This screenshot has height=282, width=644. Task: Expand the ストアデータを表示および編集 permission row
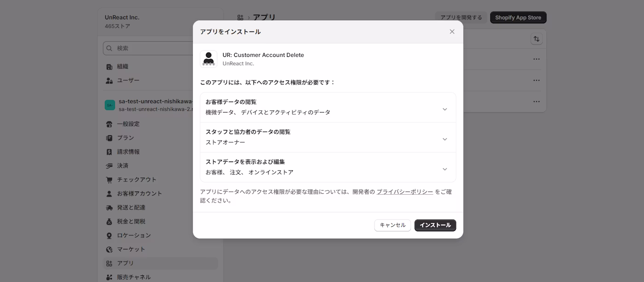tap(328, 167)
